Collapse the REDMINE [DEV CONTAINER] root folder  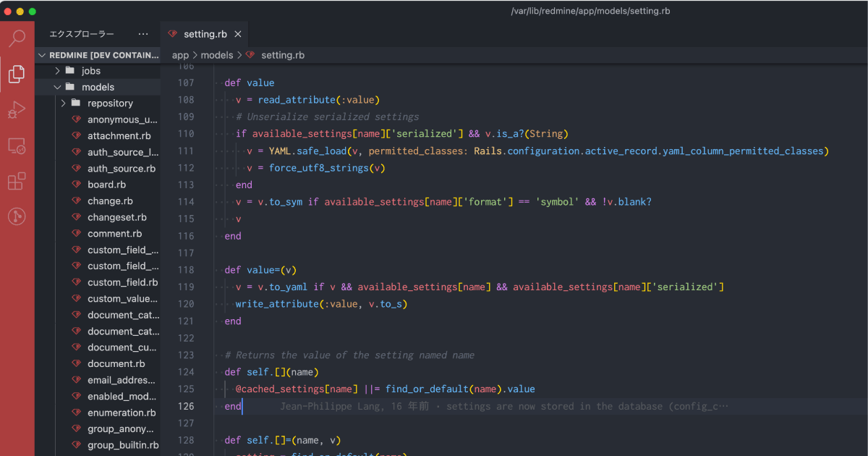point(44,54)
